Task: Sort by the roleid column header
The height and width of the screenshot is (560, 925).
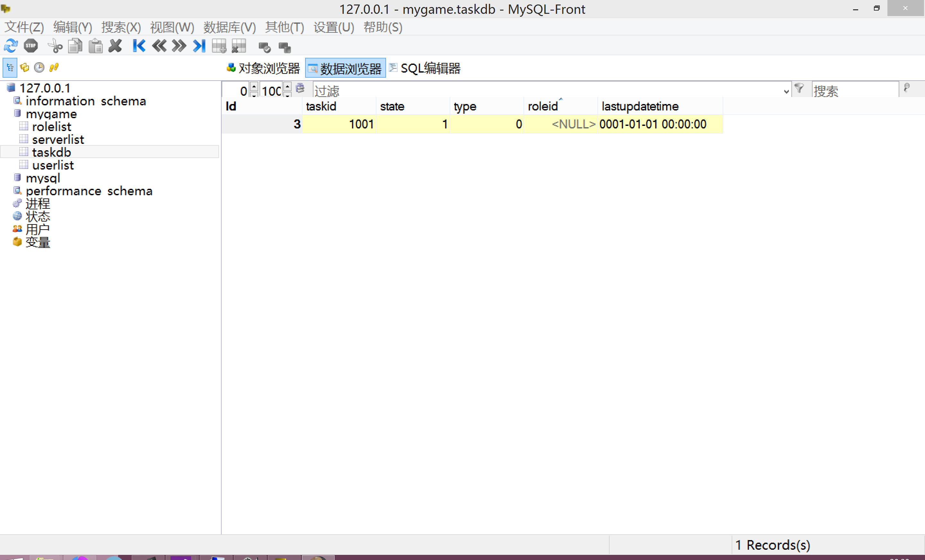Action: click(x=561, y=106)
